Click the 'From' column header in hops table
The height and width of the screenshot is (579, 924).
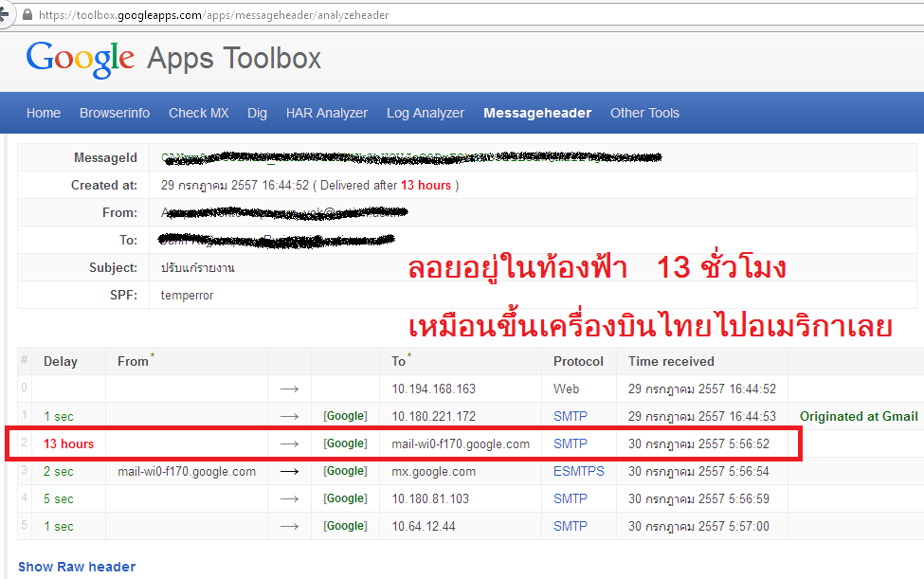pyautogui.click(x=133, y=362)
